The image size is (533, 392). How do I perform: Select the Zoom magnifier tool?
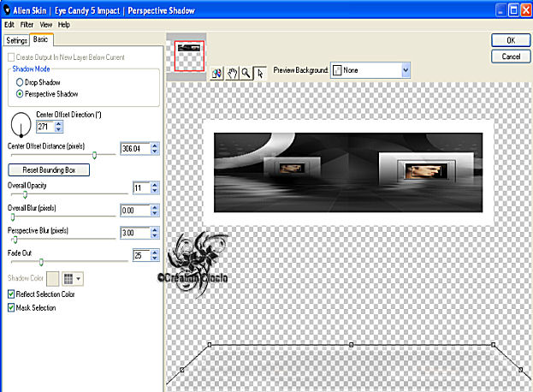(246, 73)
